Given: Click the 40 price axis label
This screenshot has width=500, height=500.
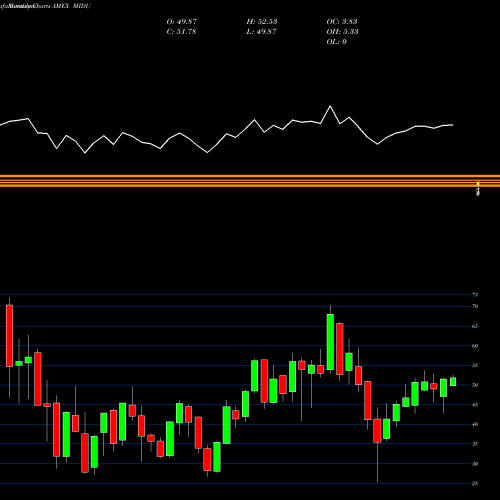Looking at the screenshot, I should pyautogui.click(x=475, y=424).
